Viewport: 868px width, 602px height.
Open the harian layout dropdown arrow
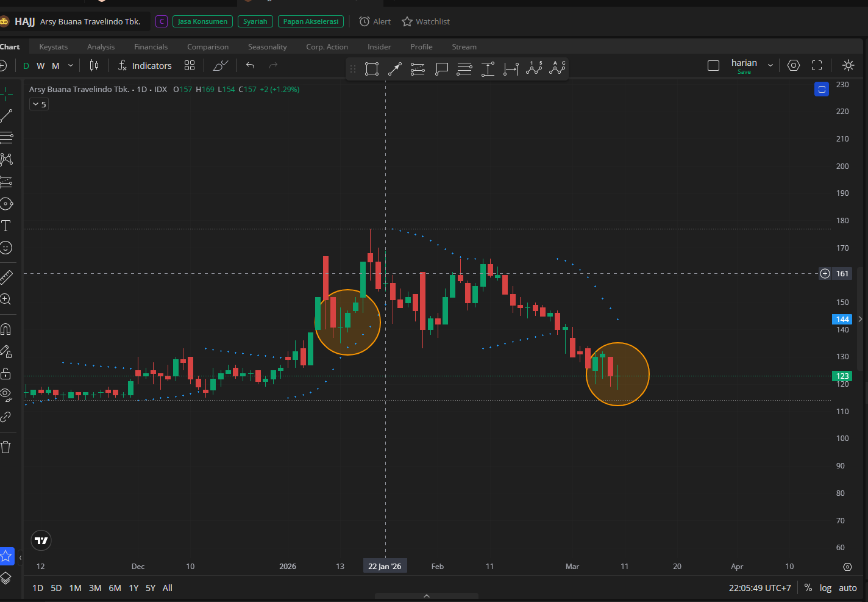770,65
